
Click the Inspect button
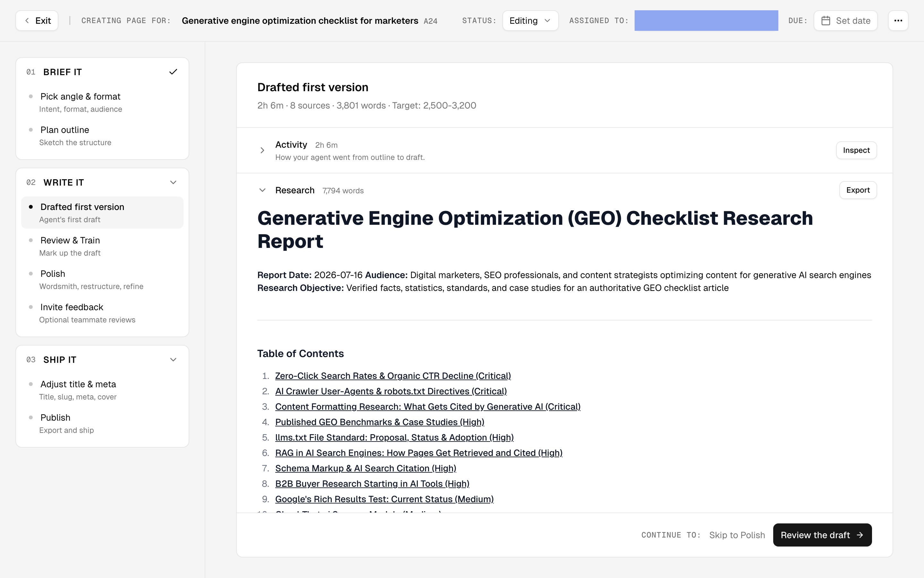point(856,150)
